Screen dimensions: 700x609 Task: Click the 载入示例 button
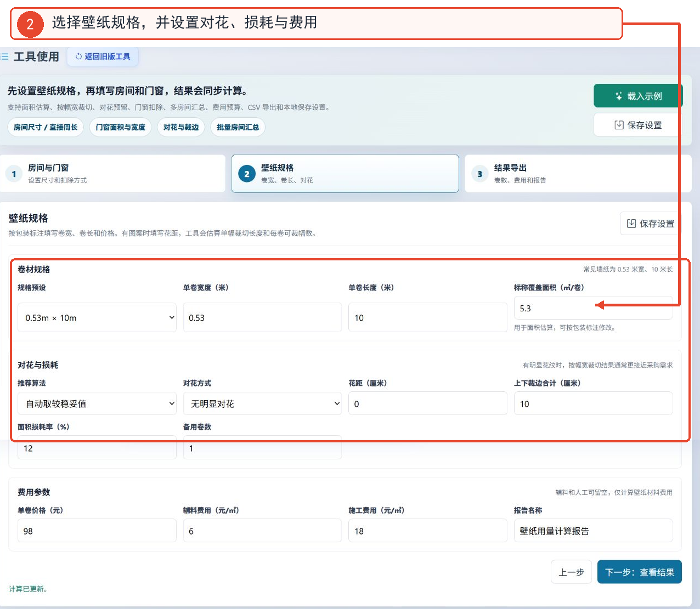638,96
